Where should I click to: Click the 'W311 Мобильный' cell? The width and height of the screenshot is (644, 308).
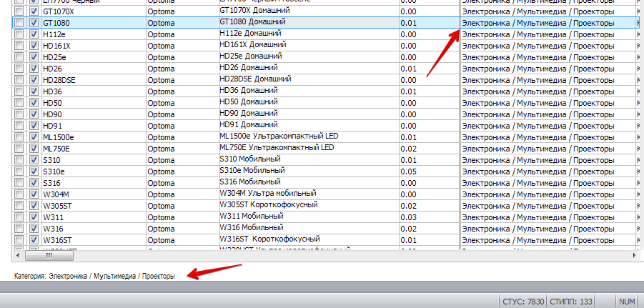[x=309, y=217]
